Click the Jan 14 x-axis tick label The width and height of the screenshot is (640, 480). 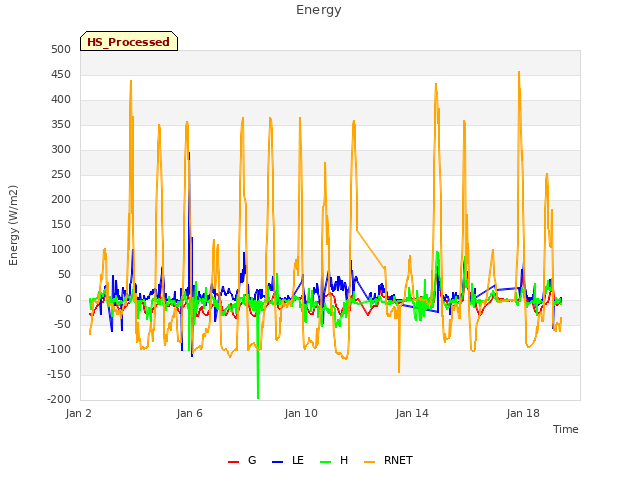pos(412,413)
